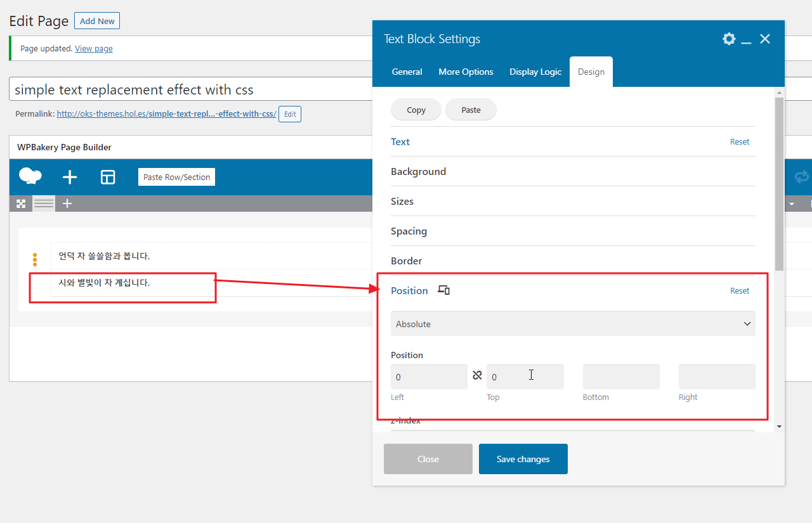Select the text block "시와 별빛이 차 계십니다."

pyautogui.click(x=104, y=283)
